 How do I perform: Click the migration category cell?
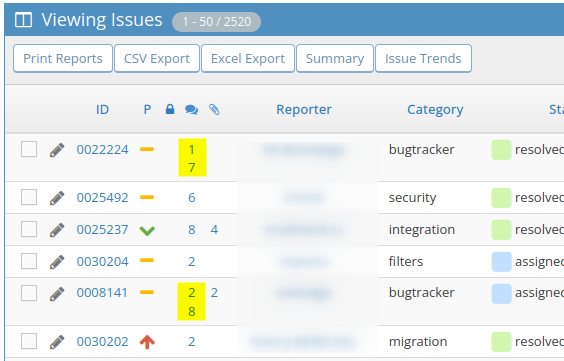(418, 342)
